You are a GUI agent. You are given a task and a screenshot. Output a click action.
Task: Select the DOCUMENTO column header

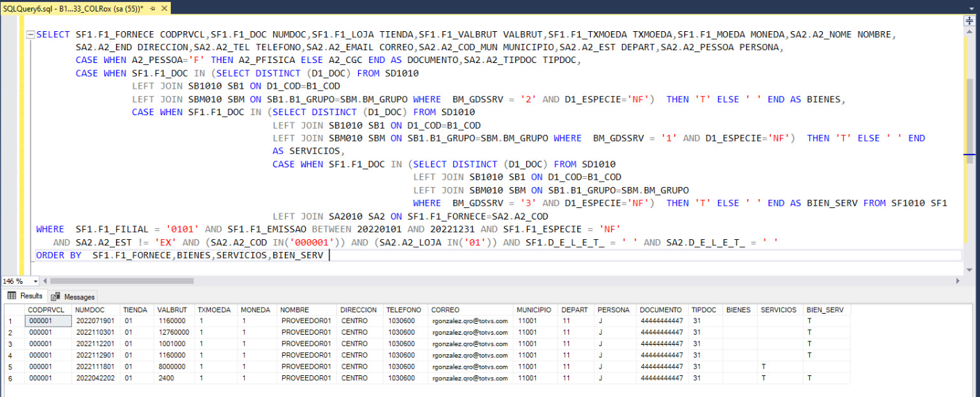click(x=663, y=310)
